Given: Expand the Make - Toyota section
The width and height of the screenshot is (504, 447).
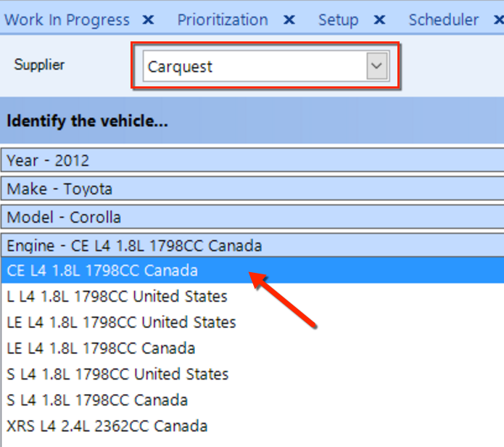Looking at the screenshot, I should coord(252,189).
